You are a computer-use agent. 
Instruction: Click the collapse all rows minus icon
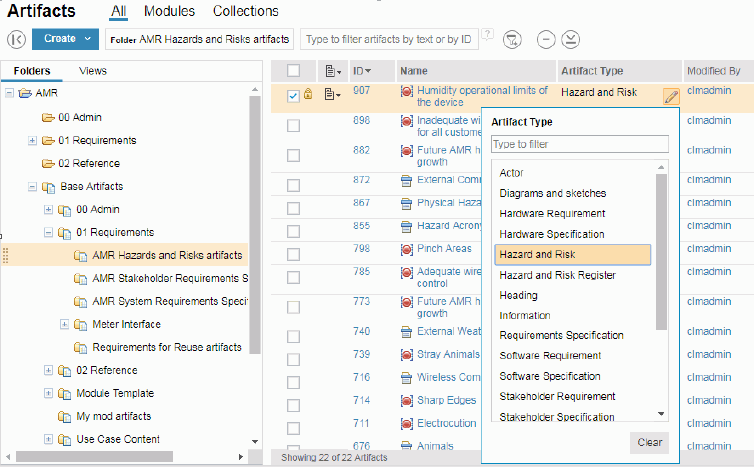(546, 39)
